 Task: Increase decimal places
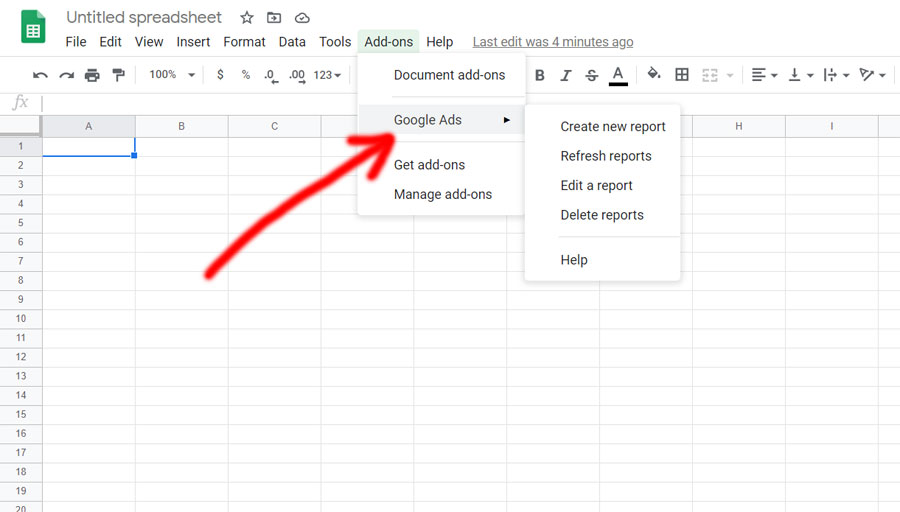297,75
